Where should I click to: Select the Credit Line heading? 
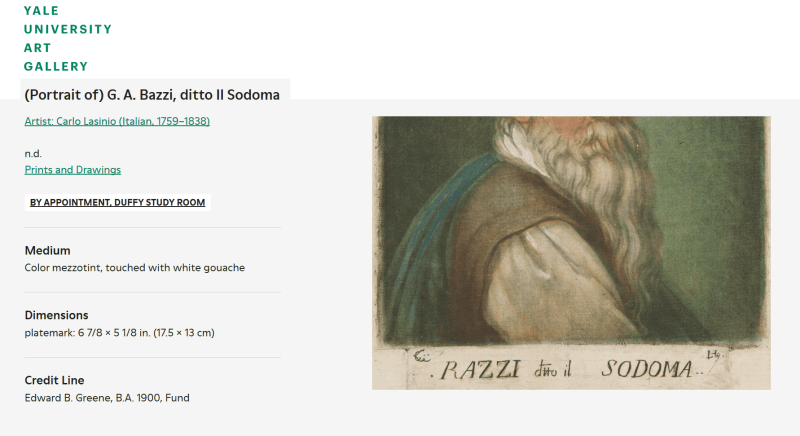54,380
